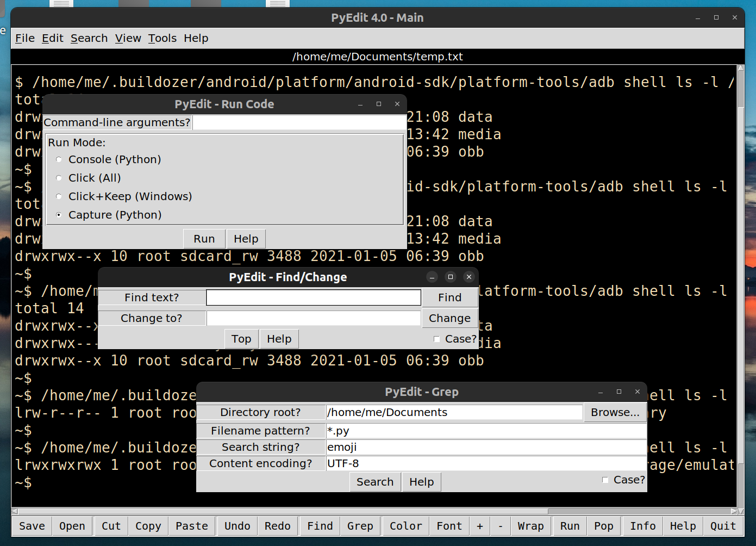Click Help button in Find/Change dialog
This screenshot has height=546, width=756.
click(x=279, y=339)
